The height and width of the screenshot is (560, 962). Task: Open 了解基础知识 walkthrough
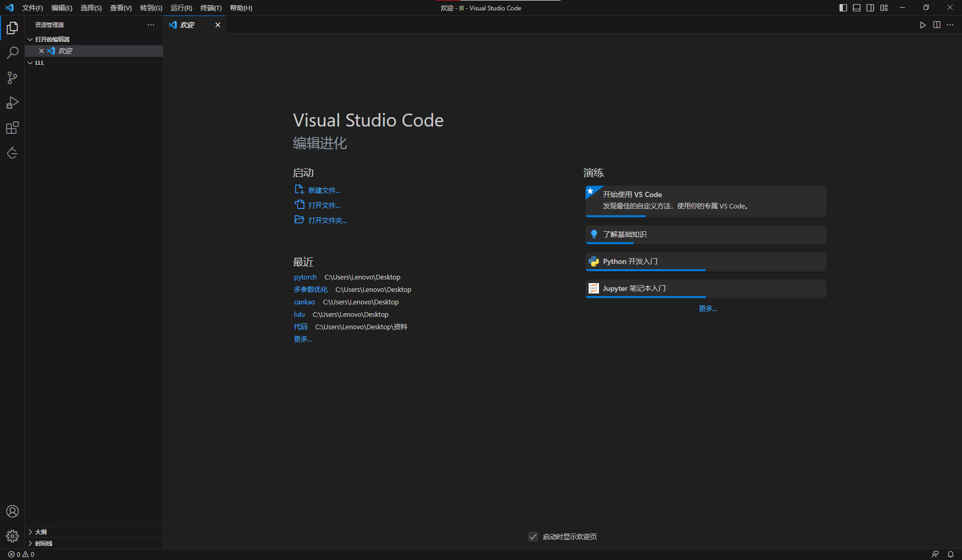pyautogui.click(x=706, y=235)
